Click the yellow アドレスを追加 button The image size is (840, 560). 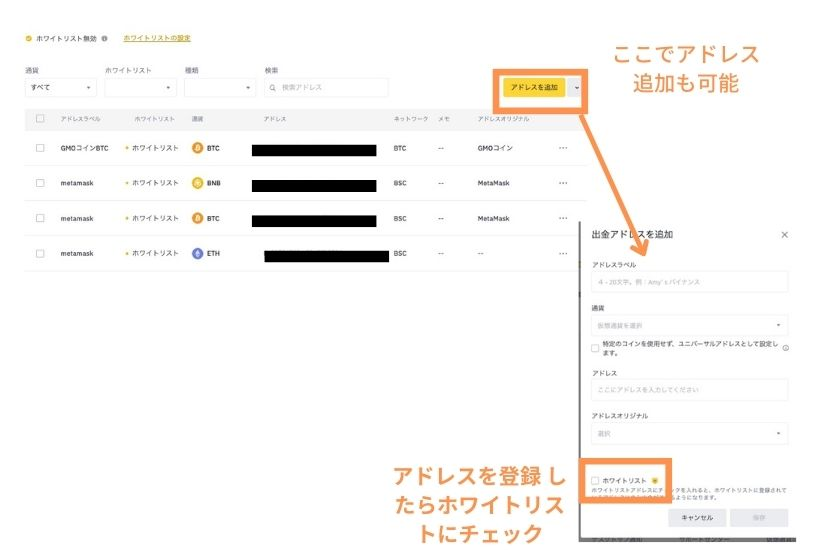[x=534, y=87]
